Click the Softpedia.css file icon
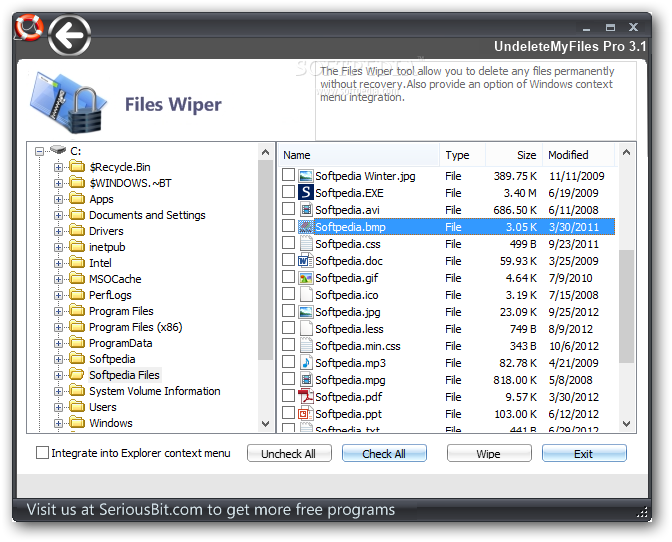 (306, 243)
